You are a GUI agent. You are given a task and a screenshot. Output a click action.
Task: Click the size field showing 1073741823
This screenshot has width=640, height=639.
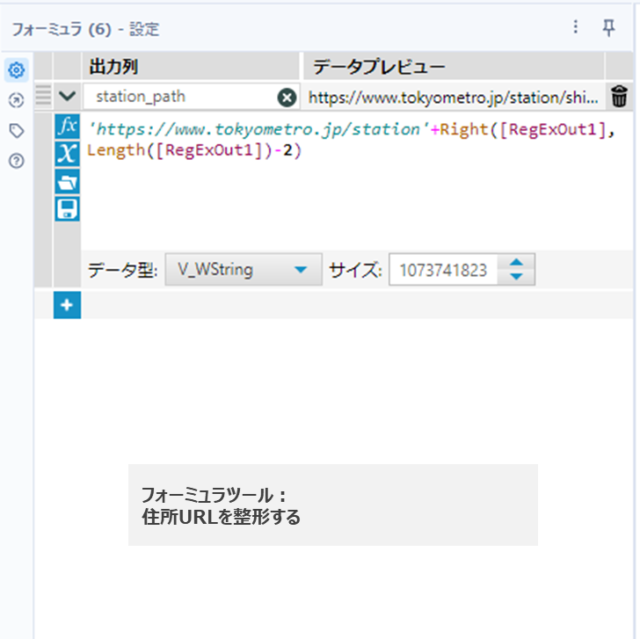point(443,270)
